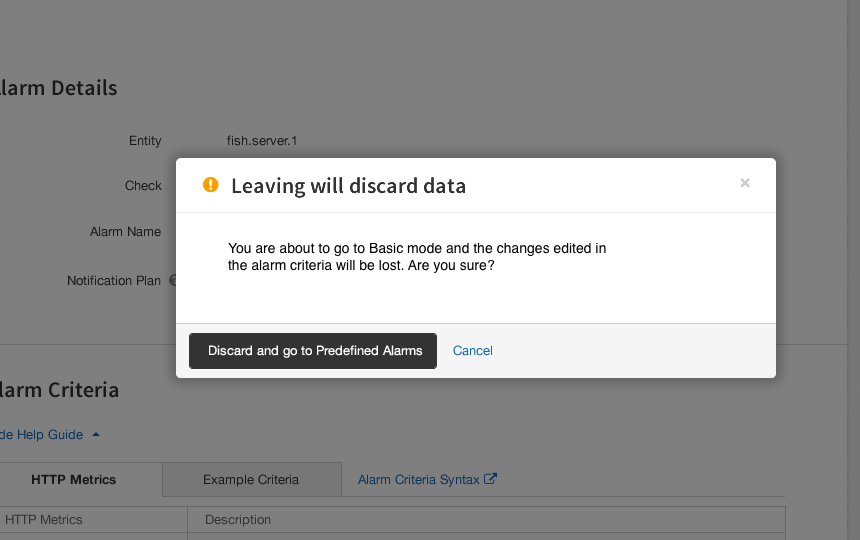Cancel leaving the alarm criteria

tap(472, 351)
